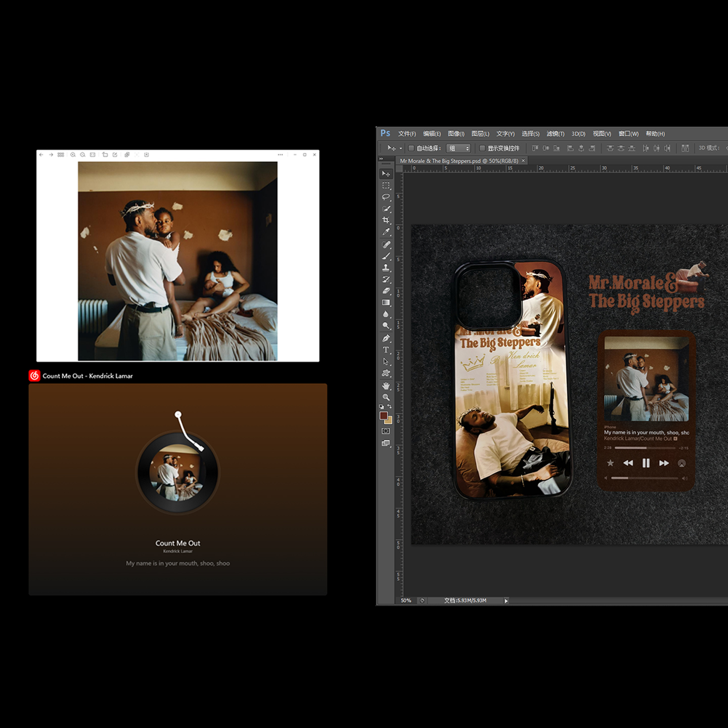Image resolution: width=728 pixels, height=728 pixels.
Task: Select the Crop tool
Action: pyautogui.click(x=386, y=220)
